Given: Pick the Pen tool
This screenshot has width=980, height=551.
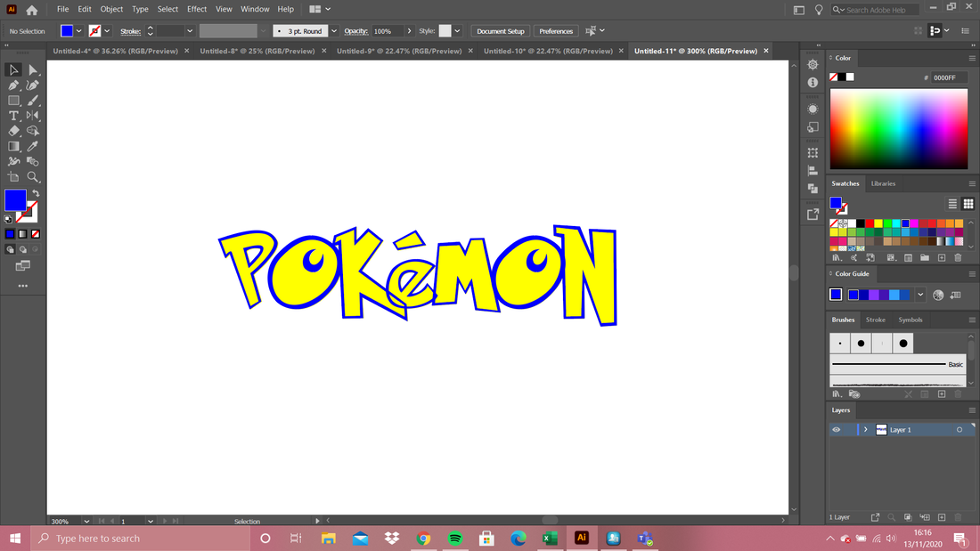Looking at the screenshot, I should click(x=13, y=85).
